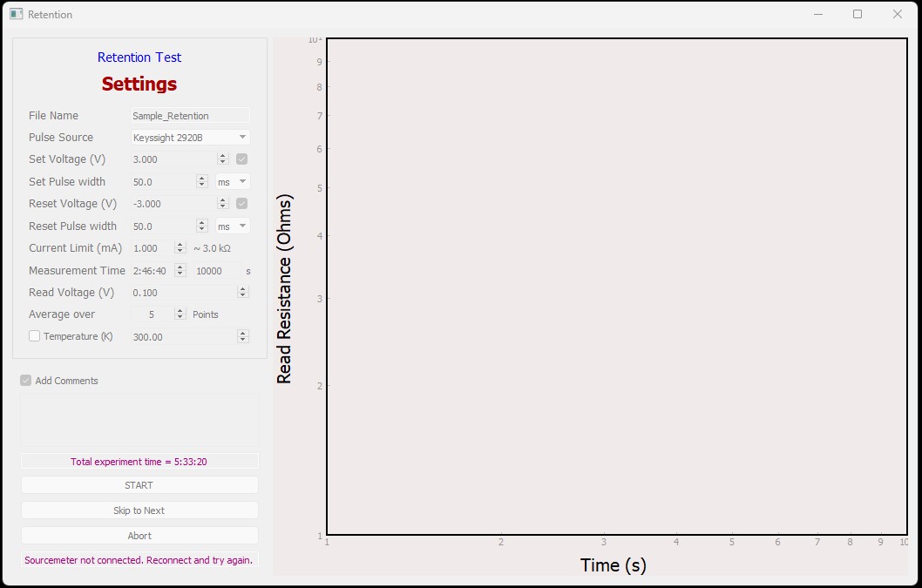Decrease Reset Voltage with down arrow
922x588 pixels.
click(x=222, y=207)
